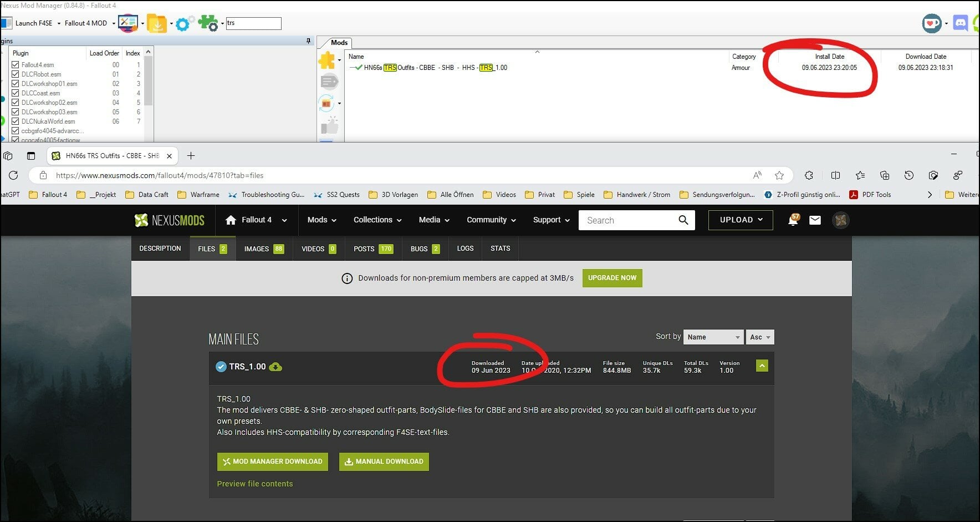Viewport: 980px width, 522px height.
Task: Pin the plugins panel with pushpin icon
Action: point(308,41)
